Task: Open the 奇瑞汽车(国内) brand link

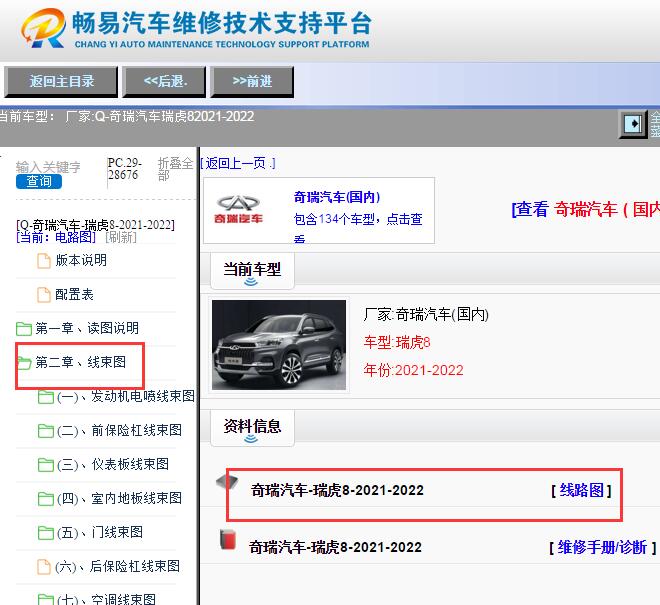Action: click(x=337, y=197)
